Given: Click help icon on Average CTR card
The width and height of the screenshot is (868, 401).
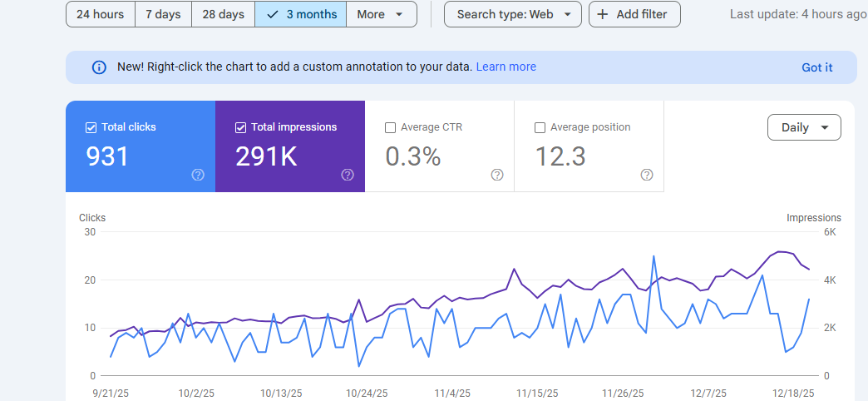Looking at the screenshot, I should pyautogui.click(x=497, y=175).
